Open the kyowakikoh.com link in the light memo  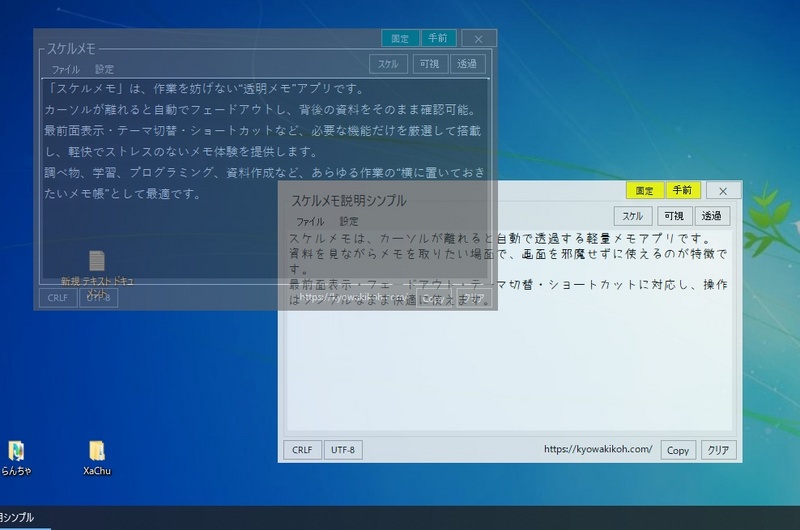(598, 450)
